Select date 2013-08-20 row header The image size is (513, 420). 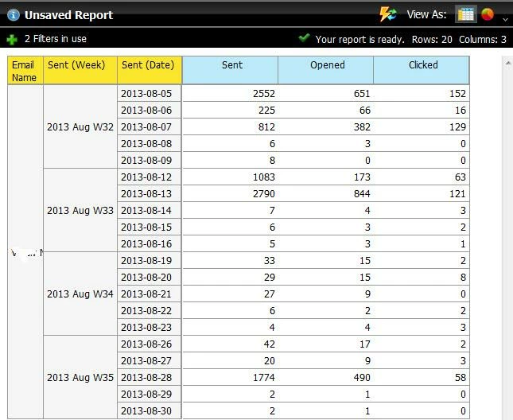click(150, 277)
